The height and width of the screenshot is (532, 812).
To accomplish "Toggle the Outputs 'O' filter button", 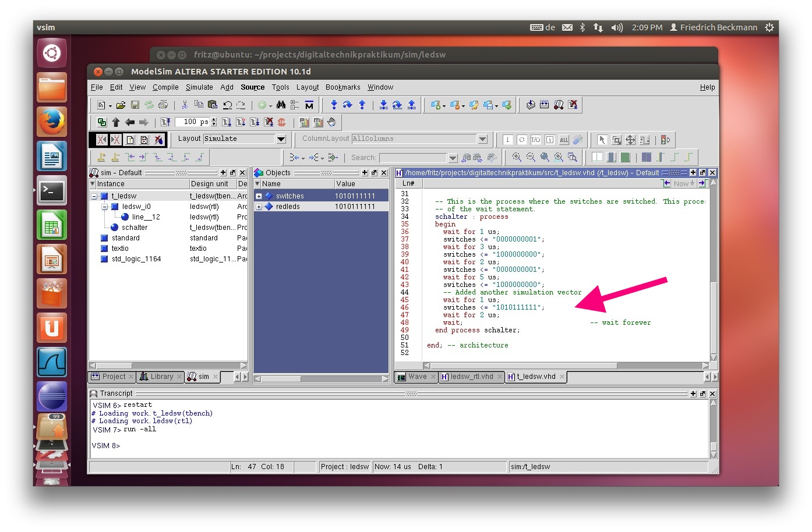I will [x=522, y=140].
